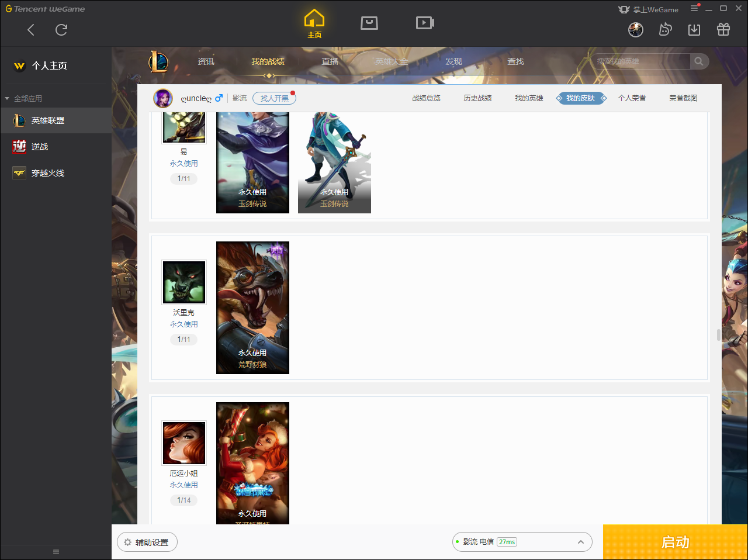Open the top-right menu lines icon
748x560 pixels.
[694, 9]
